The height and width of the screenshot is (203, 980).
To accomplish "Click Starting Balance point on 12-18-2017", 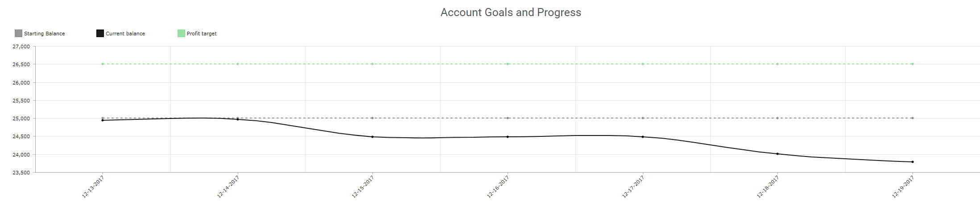I will tap(777, 118).
